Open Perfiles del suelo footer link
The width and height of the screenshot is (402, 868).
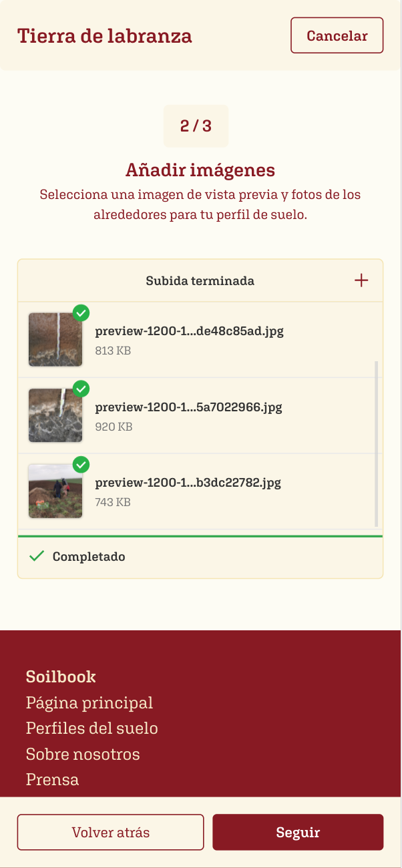[92, 728]
